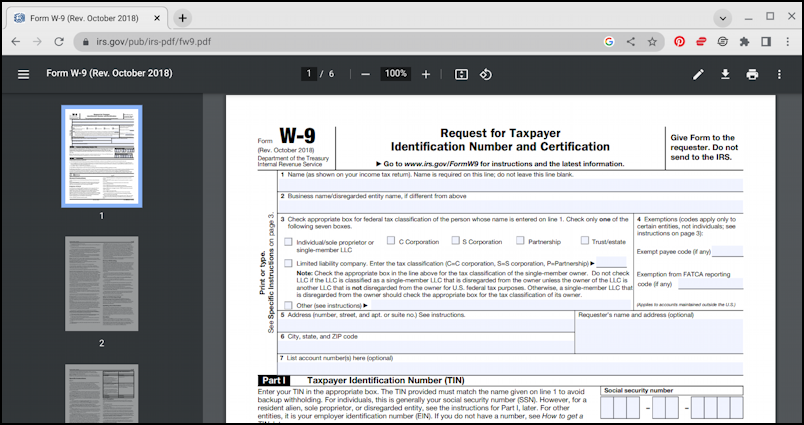The image size is (804, 425).
Task: Download the W-9 PDF
Action: 726,74
